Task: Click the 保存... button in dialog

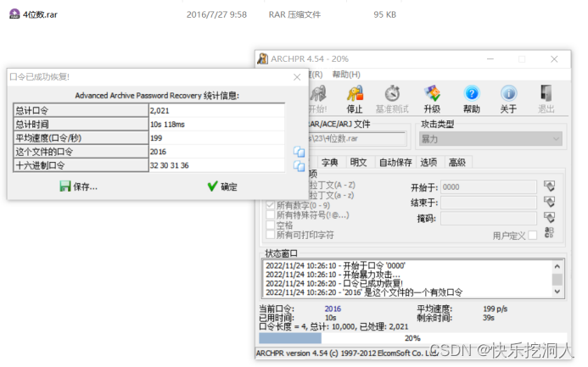Action: tap(79, 186)
